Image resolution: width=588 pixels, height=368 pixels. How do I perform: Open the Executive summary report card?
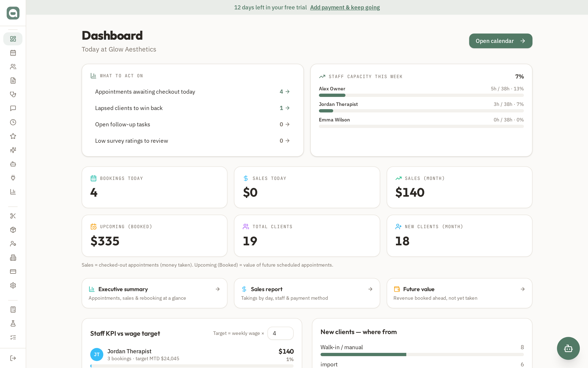(155, 293)
